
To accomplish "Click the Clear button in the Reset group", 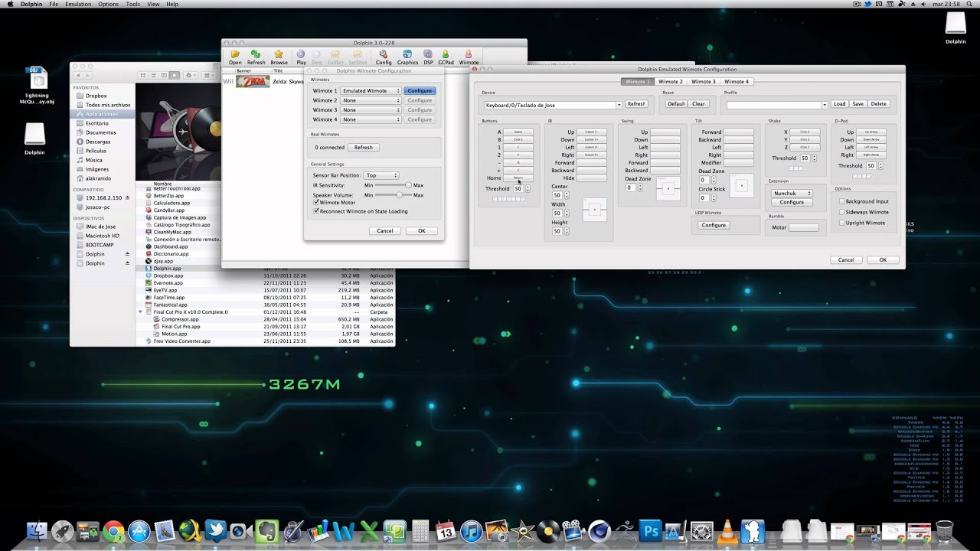I will [x=698, y=104].
